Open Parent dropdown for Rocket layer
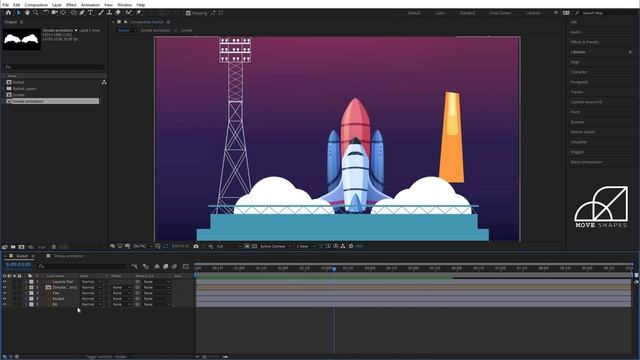The height and width of the screenshot is (360, 640). tap(156, 299)
